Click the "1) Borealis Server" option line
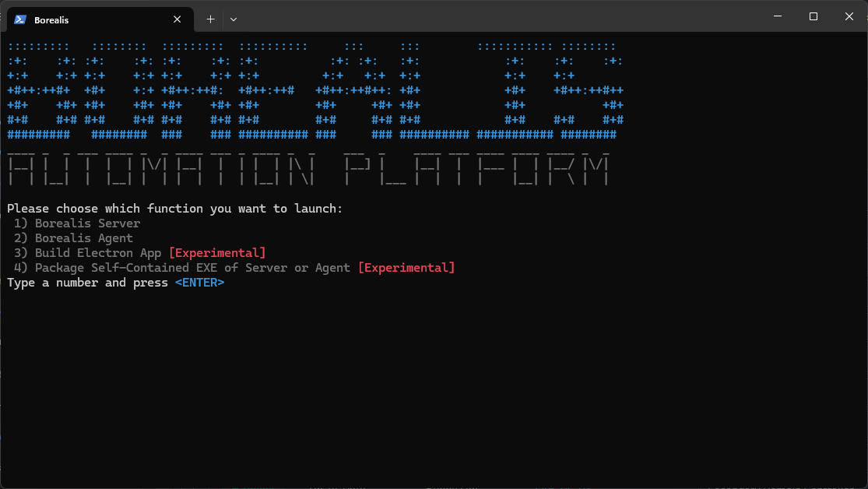 click(77, 223)
